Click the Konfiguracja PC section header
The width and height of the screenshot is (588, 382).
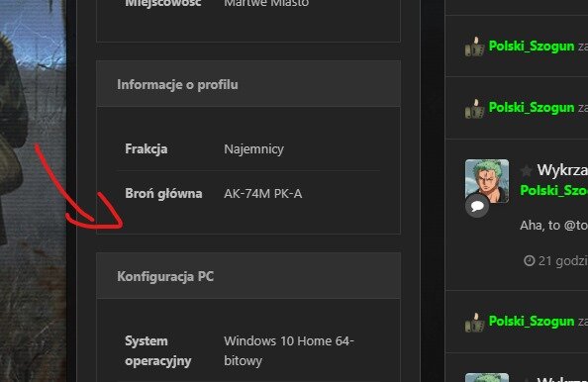point(248,276)
